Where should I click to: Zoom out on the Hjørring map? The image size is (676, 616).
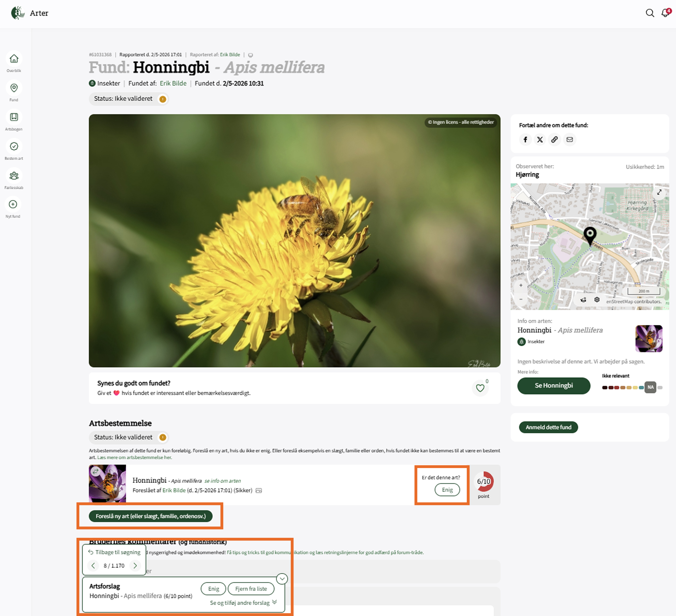click(x=521, y=299)
